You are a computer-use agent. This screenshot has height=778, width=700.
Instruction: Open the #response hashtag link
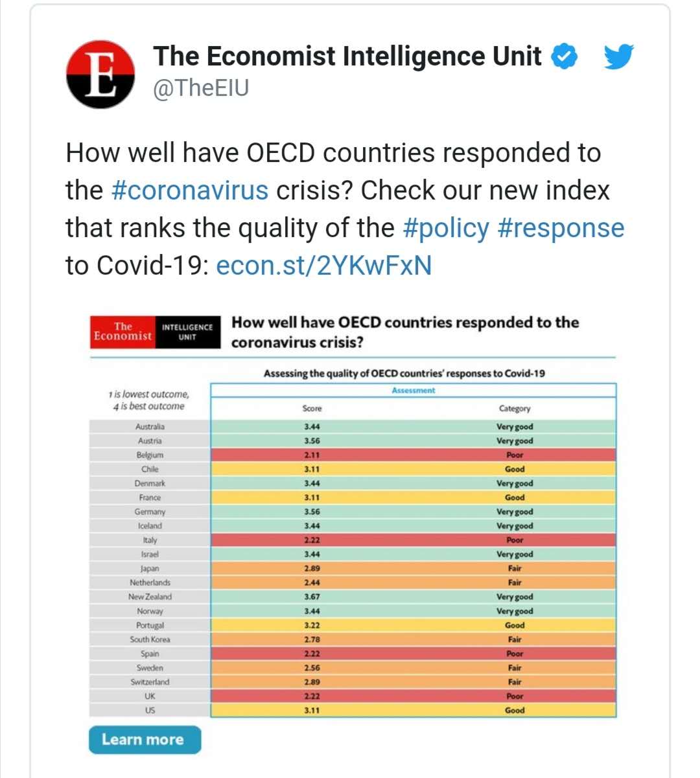(561, 228)
